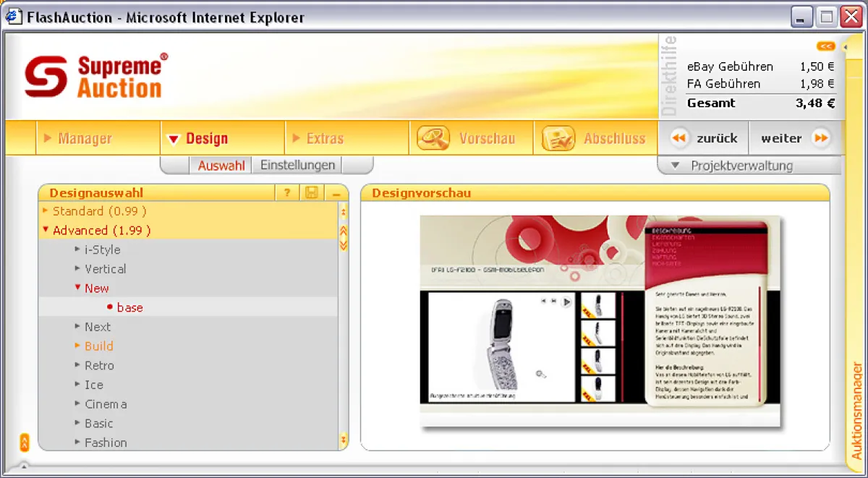Collapse the fees panel using the << icon
868x478 pixels.
pos(825,46)
